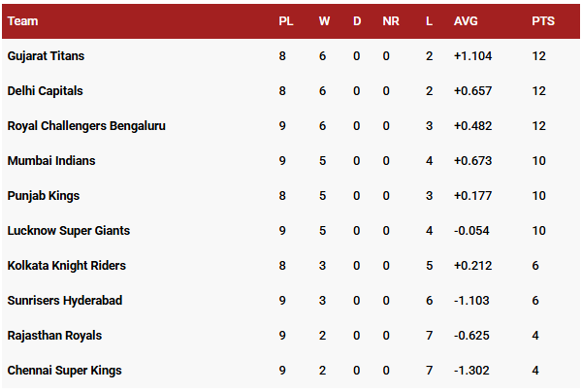Click on Mumbai Indians in the table
This screenshot has width=582, height=392.
pos(51,161)
